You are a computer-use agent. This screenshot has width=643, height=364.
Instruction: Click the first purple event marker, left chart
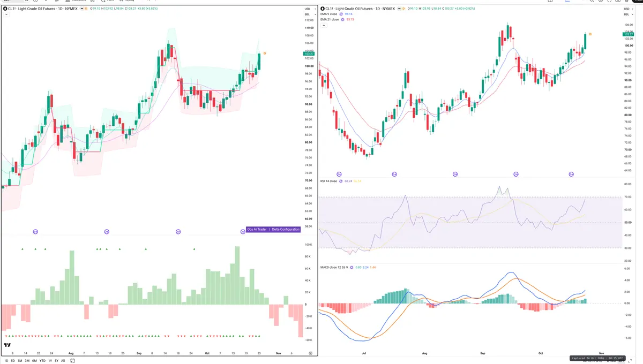pyautogui.click(x=35, y=231)
